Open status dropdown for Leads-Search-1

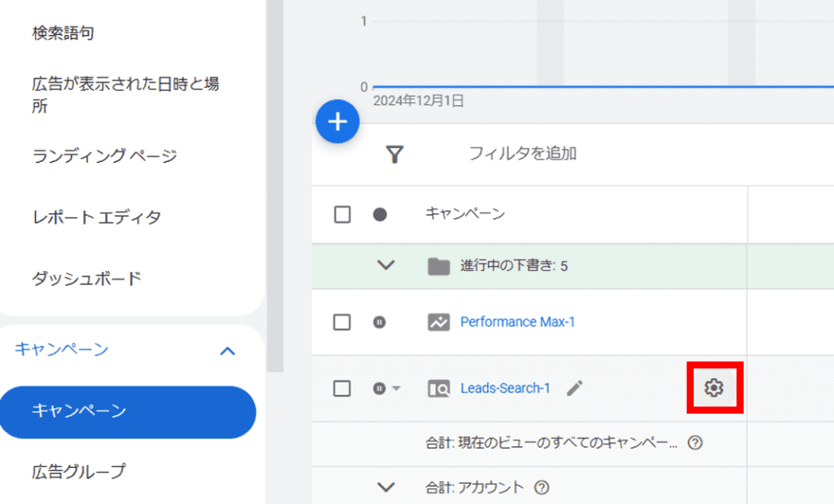pyautogui.click(x=396, y=388)
